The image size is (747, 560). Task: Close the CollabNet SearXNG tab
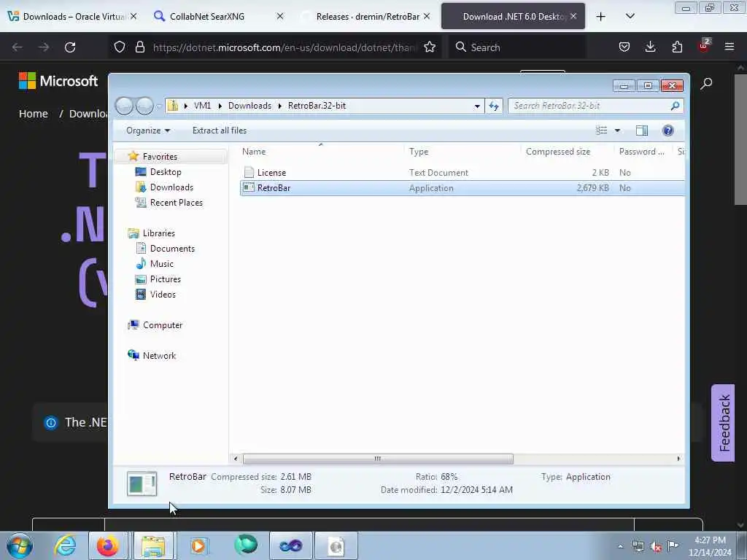click(x=280, y=16)
